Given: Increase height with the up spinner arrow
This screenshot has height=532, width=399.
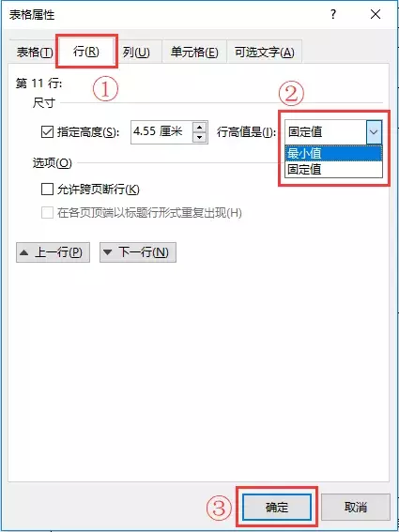Looking at the screenshot, I should (x=200, y=127).
